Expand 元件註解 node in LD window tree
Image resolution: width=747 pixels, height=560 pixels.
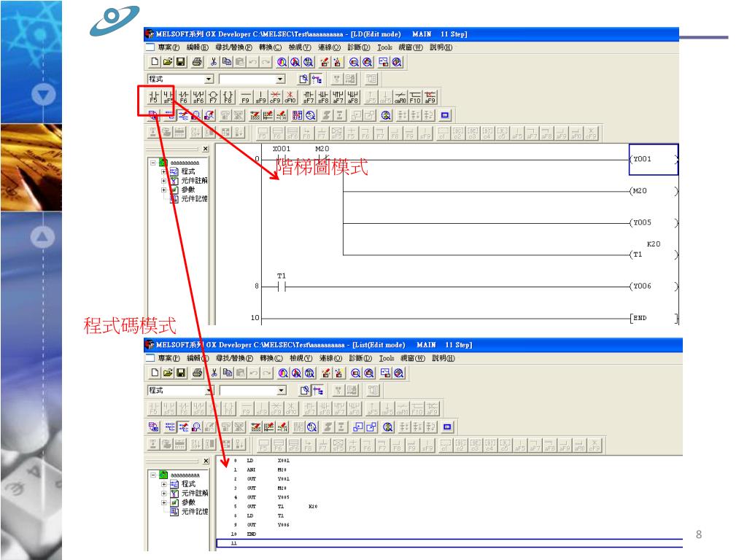[163, 181]
